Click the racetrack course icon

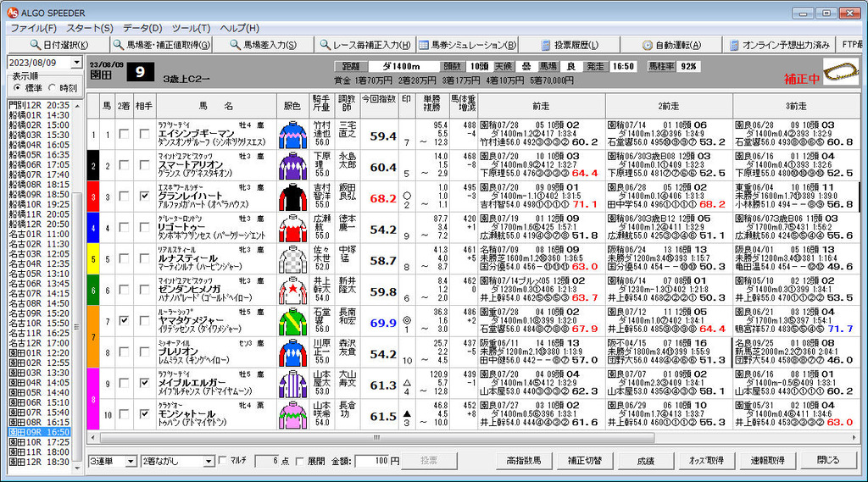pyautogui.click(x=840, y=72)
